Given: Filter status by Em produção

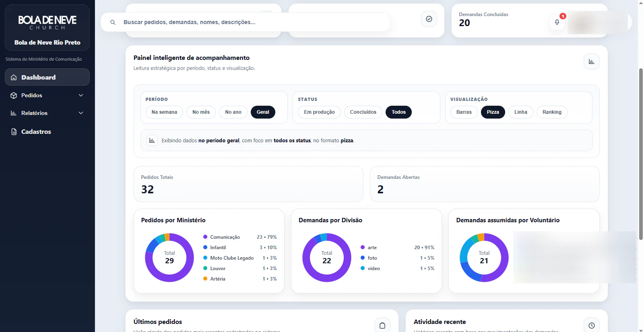Looking at the screenshot, I should click(319, 112).
